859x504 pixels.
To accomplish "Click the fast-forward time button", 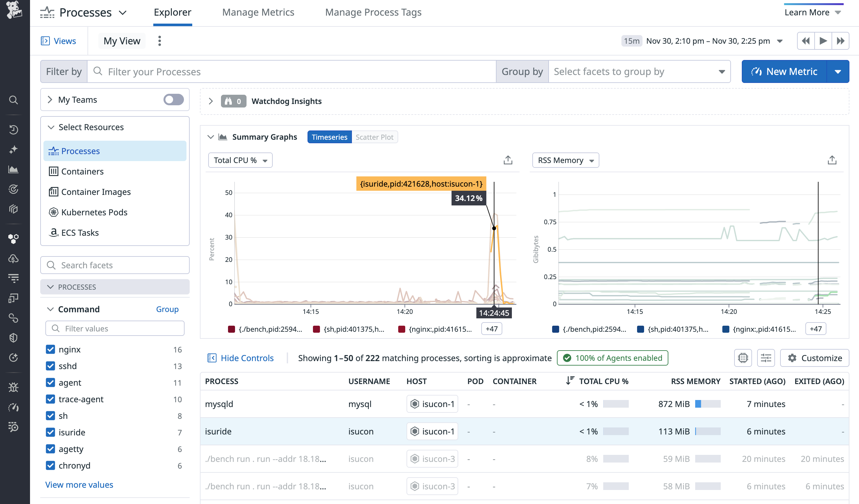I will (840, 41).
